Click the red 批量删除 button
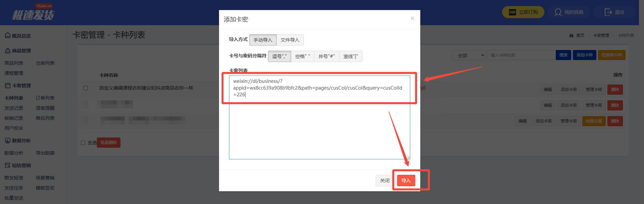Screen dimensions: 644x204 point(109,143)
